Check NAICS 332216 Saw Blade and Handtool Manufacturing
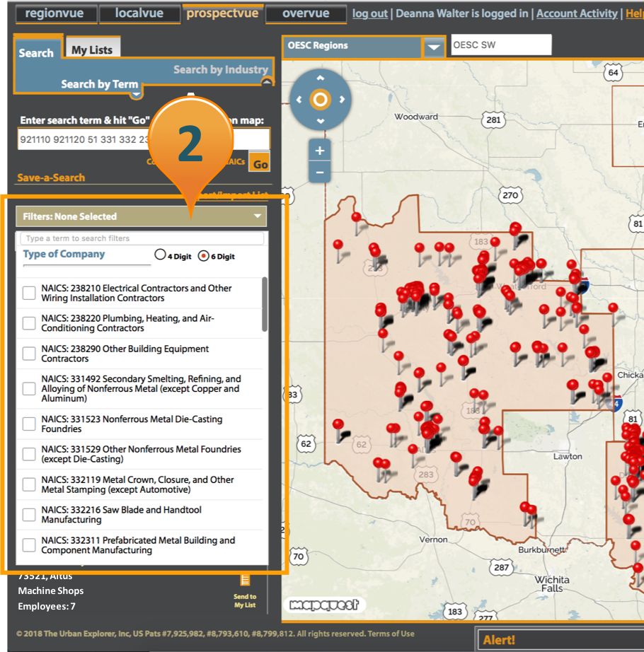 (x=29, y=515)
